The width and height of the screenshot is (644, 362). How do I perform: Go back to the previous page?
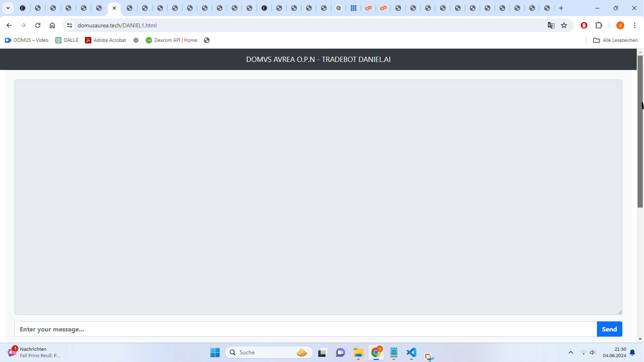(x=9, y=25)
